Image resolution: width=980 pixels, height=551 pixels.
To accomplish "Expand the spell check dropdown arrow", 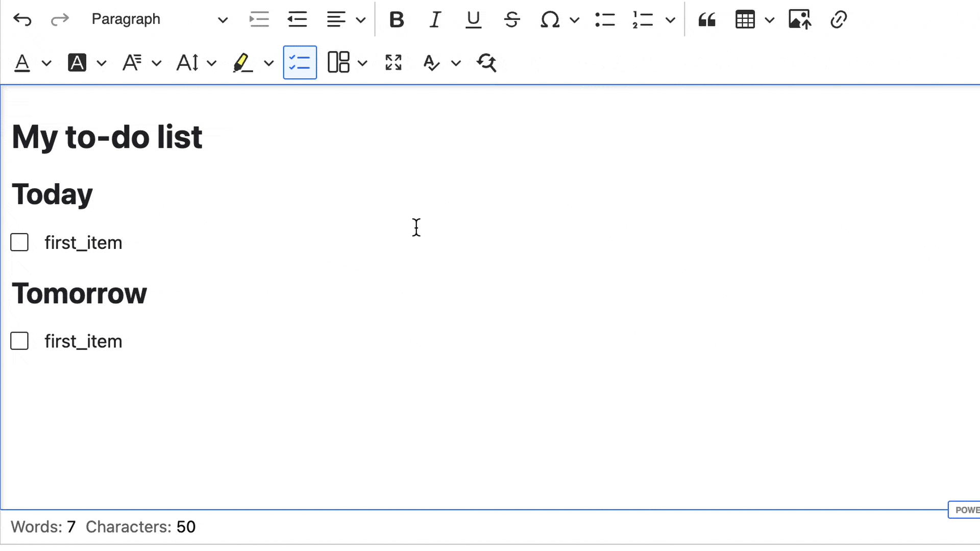I will point(456,63).
